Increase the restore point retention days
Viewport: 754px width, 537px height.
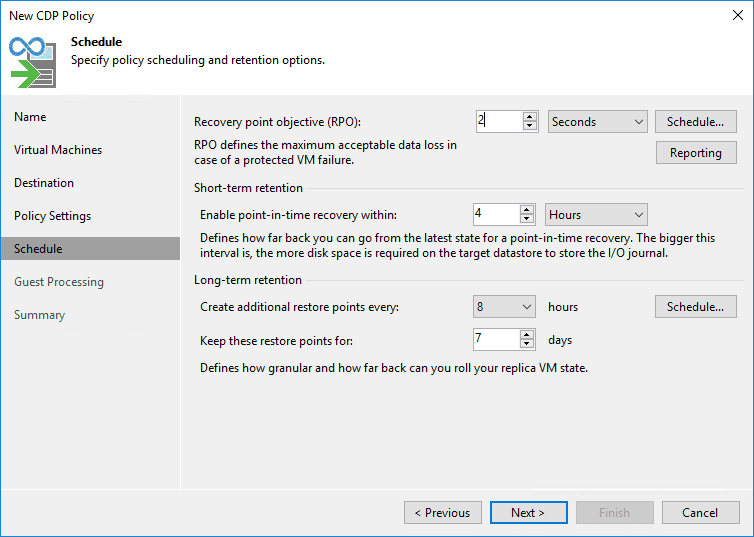coord(526,334)
